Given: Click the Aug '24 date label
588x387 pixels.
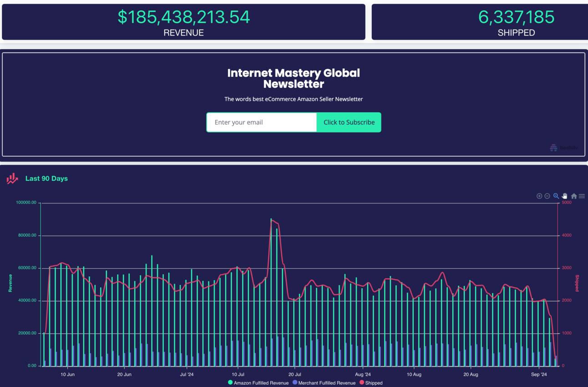Looking at the screenshot, I should point(363,375).
